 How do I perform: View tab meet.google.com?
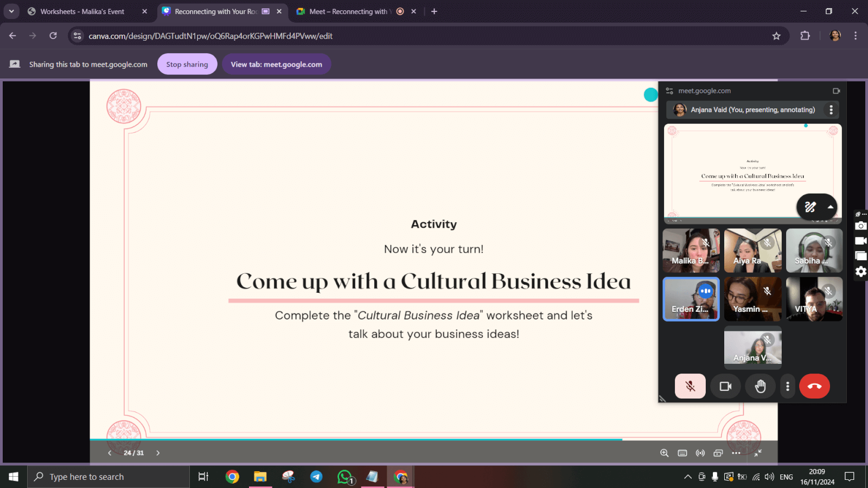276,64
